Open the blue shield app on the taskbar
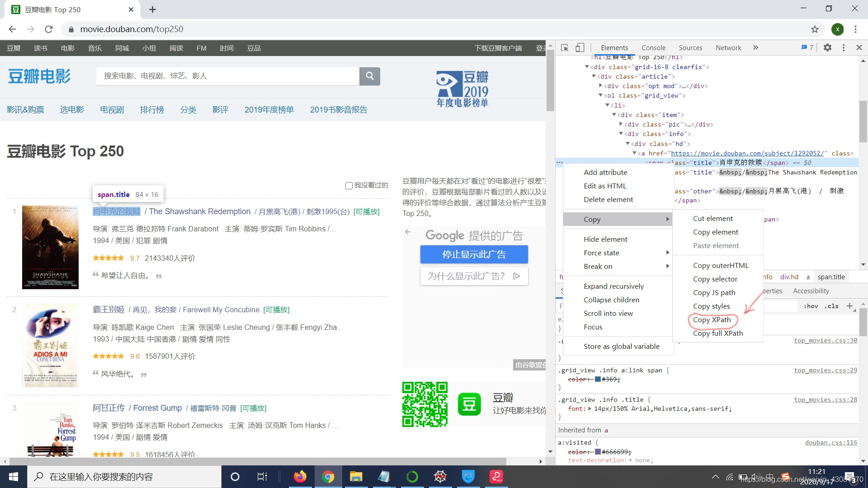This screenshot has height=488, width=868. (468, 477)
